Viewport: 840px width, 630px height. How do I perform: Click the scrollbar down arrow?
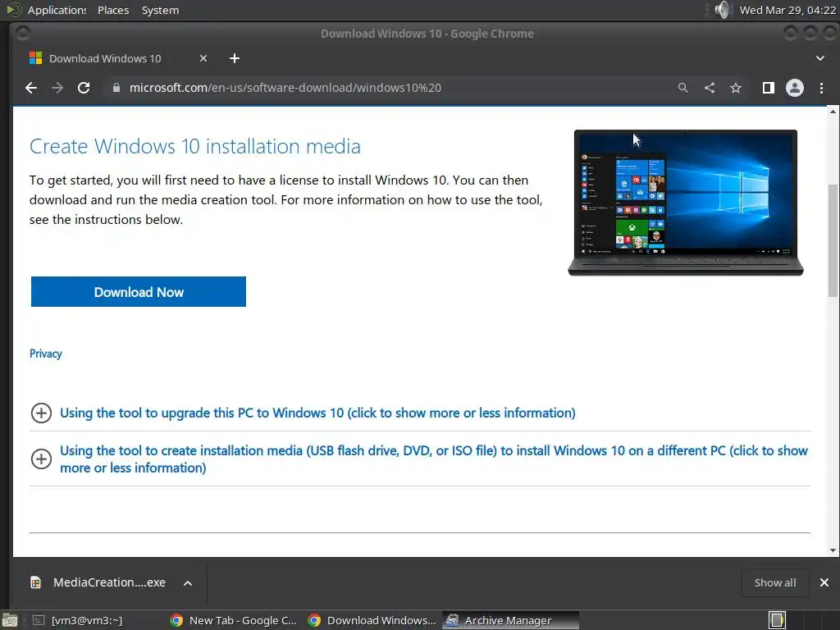(833, 550)
